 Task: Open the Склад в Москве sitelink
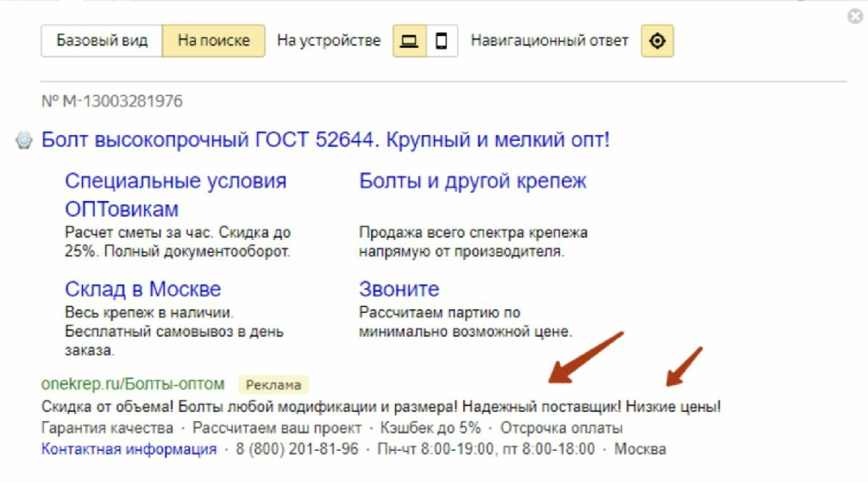(x=142, y=289)
